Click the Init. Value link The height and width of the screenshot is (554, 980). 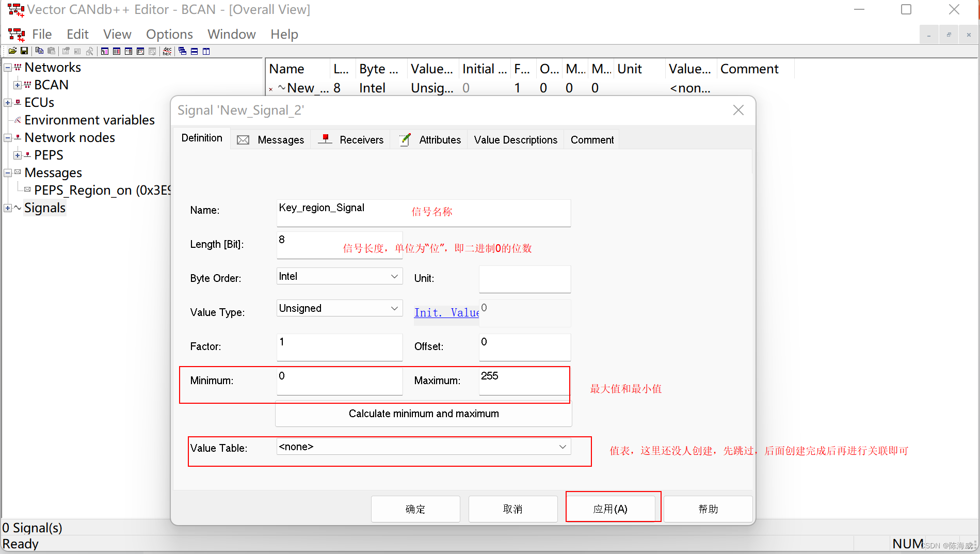pos(446,312)
